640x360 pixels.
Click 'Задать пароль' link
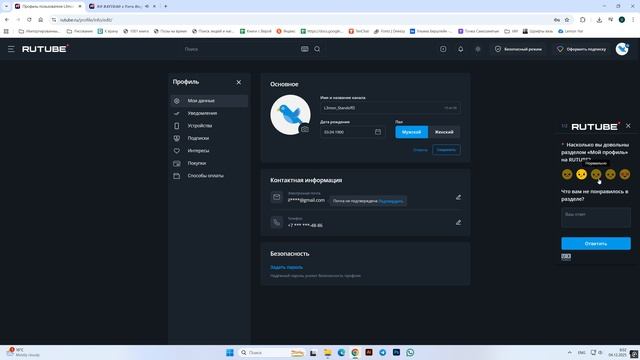coord(287,267)
